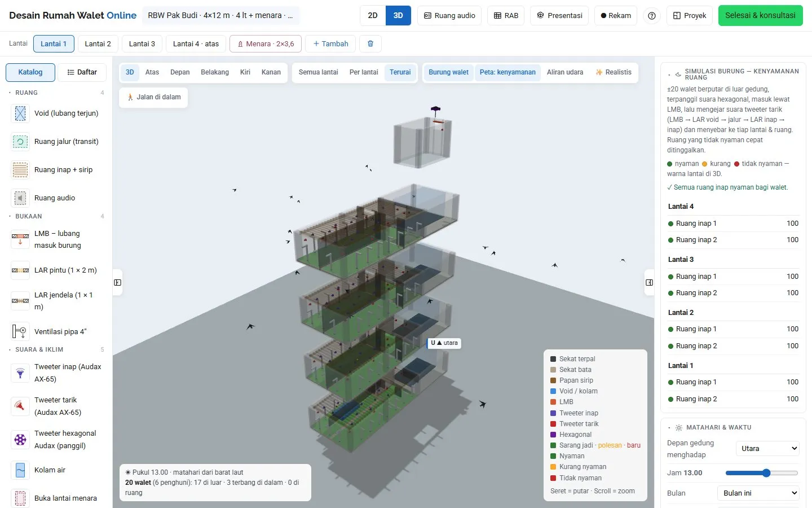Select the LMB lubang masuk burung icon

point(20,239)
